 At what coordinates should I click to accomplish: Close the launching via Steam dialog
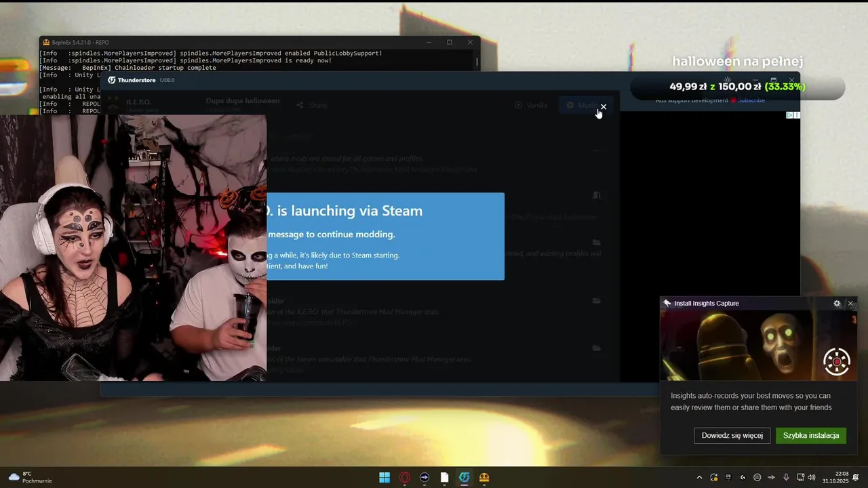point(603,106)
